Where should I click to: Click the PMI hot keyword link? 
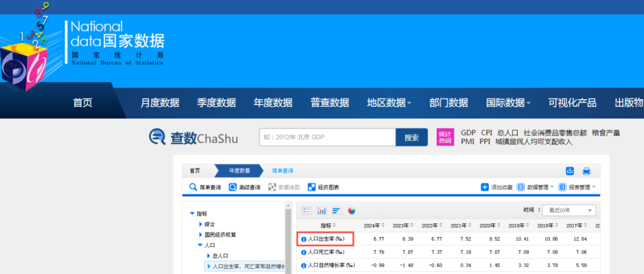tap(467, 142)
